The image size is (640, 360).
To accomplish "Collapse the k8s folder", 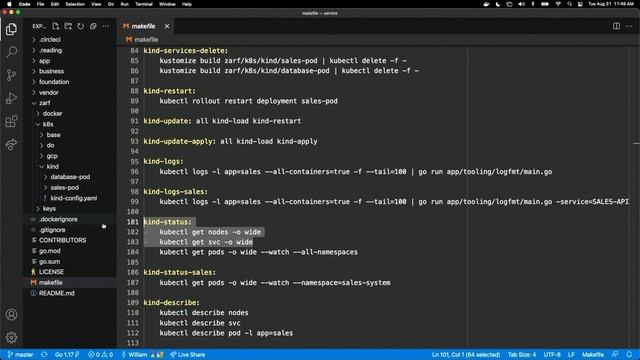I will point(48,124).
